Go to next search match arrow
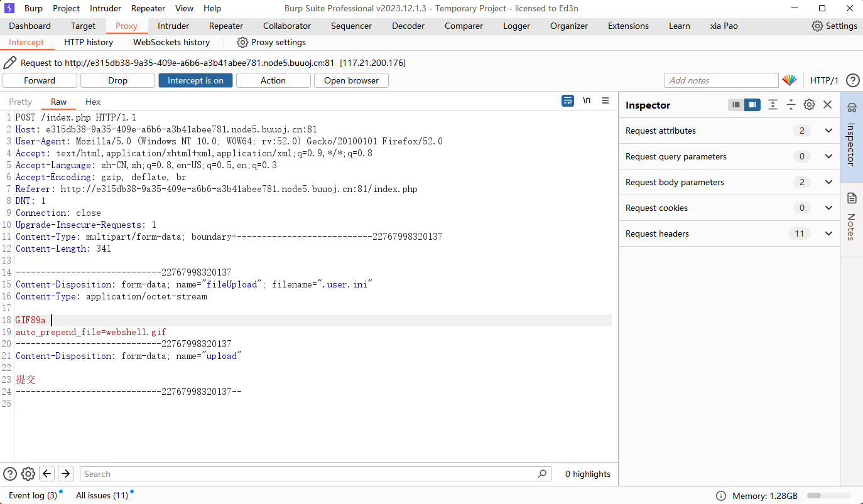Screen dimensions: 863x504 (66, 474)
